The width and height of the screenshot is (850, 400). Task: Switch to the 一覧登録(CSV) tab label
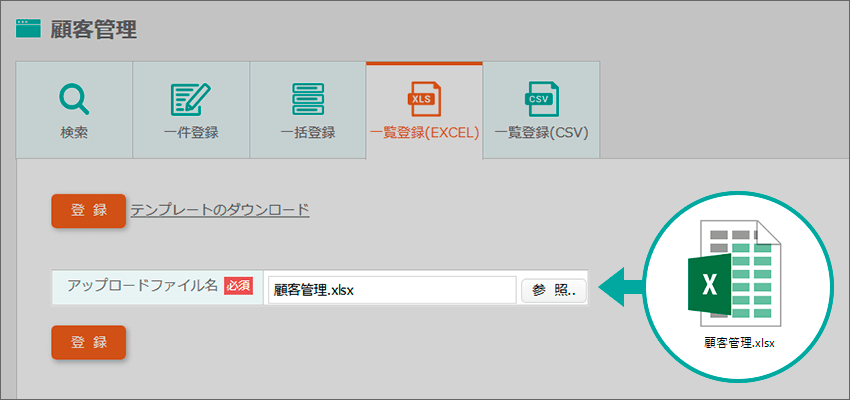pos(542,133)
